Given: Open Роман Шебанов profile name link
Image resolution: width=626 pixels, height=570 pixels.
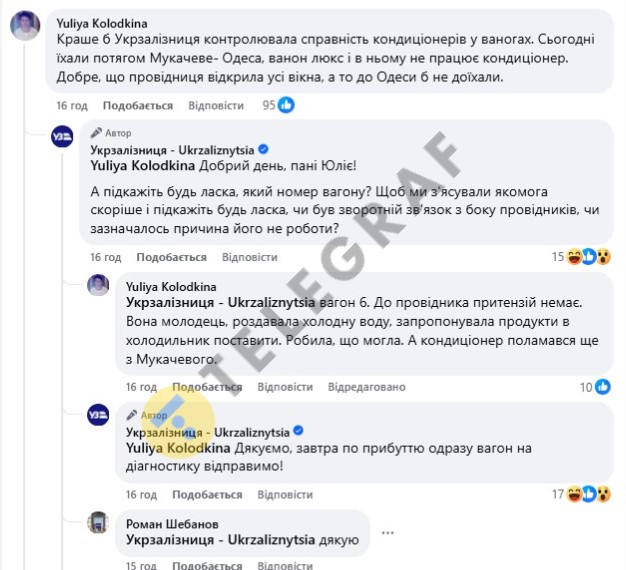Looking at the screenshot, I should [x=172, y=524].
